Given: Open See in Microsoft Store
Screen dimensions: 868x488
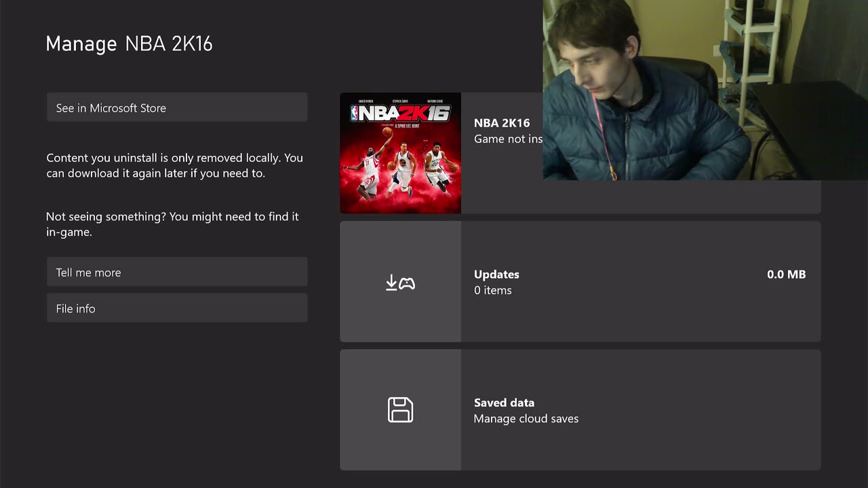Looking at the screenshot, I should coord(177,108).
